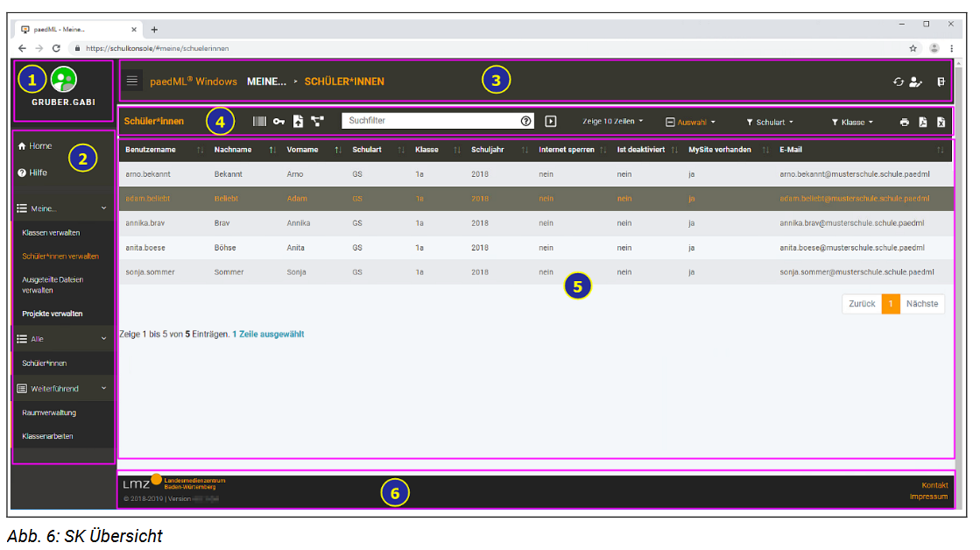Click the Home house icon in sidebar
The image size is (980, 550).
coord(22,146)
